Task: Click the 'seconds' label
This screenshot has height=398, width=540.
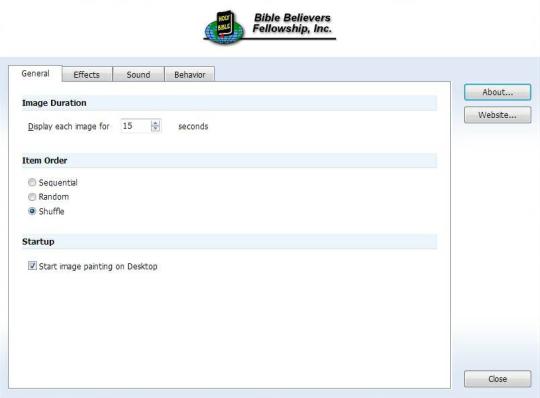Action: (193, 126)
